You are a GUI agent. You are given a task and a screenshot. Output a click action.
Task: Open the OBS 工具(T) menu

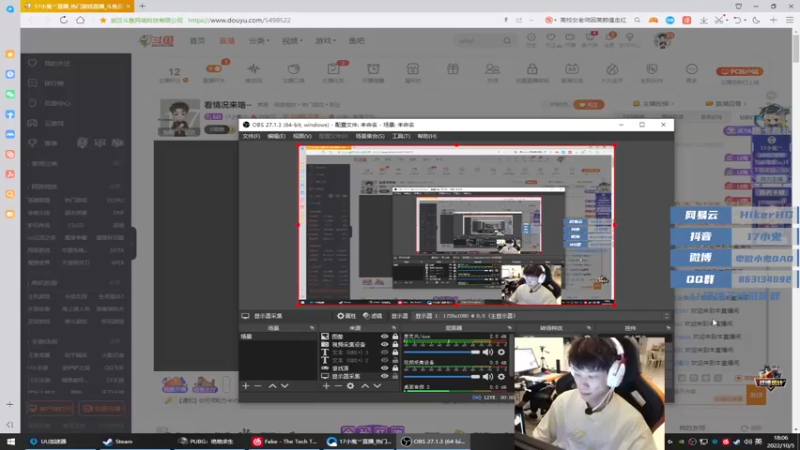point(401,136)
